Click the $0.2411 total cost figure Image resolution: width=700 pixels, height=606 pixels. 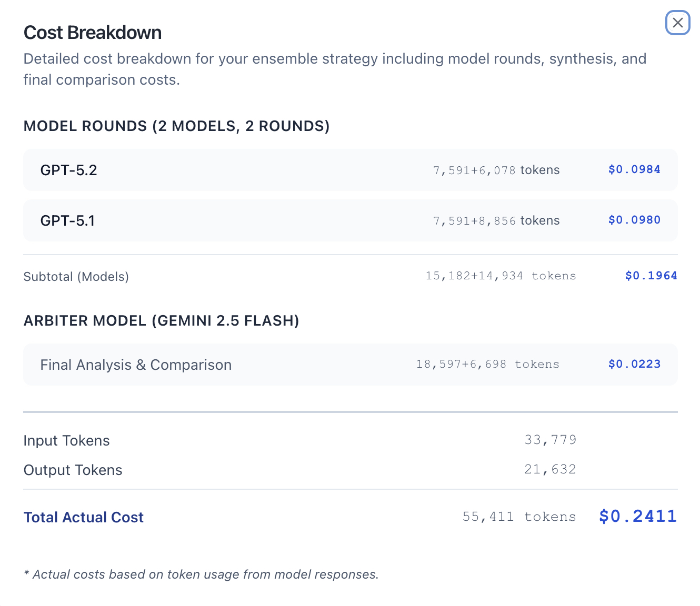(x=637, y=516)
